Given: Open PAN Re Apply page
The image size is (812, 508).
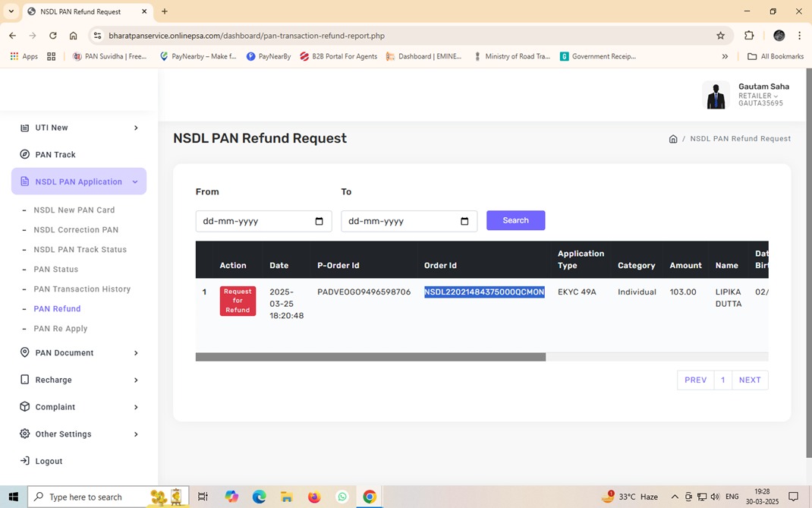Looking at the screenshot, I should [x=61, y=329].
